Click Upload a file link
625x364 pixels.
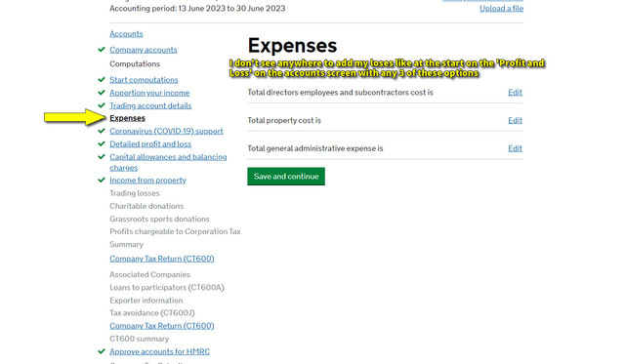[501, 9]
